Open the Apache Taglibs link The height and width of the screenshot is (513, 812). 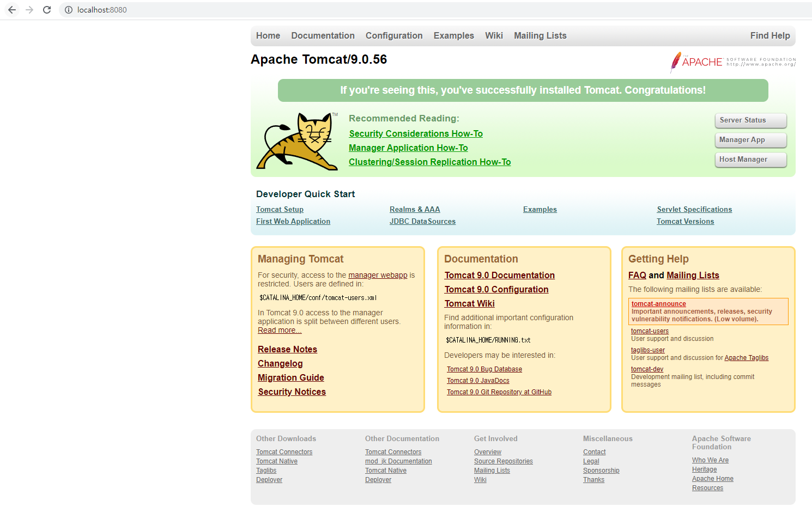click(x=746, y=358)
